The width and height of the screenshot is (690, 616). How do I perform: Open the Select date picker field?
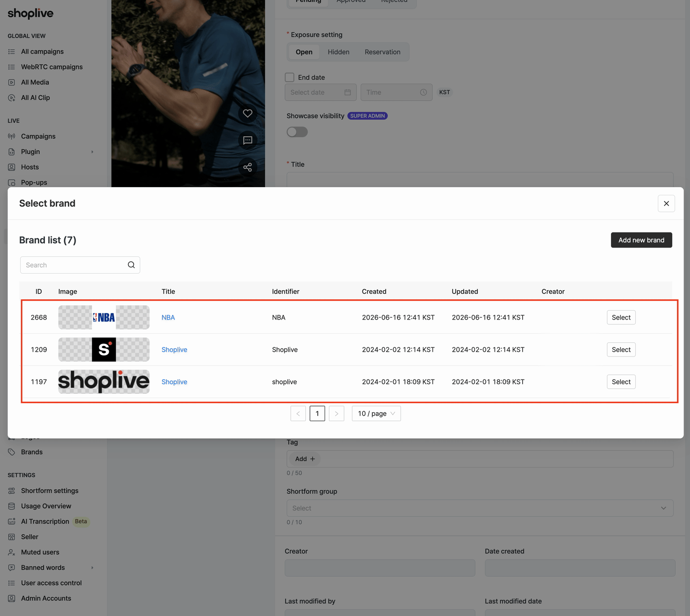coord(320,92)
